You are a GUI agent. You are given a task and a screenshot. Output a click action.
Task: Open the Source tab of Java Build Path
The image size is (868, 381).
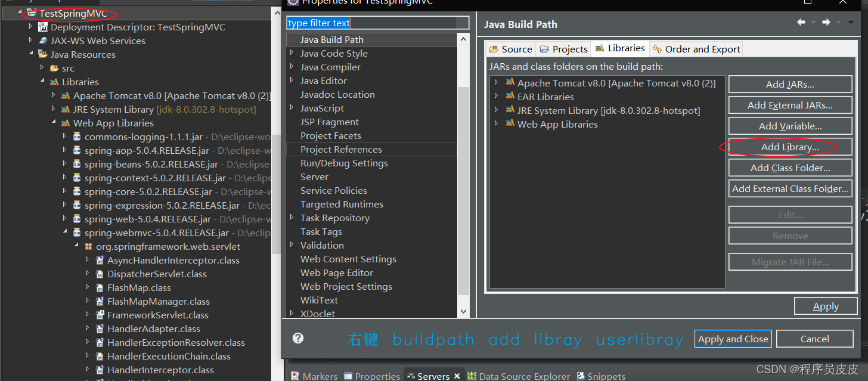(x=510, y=48)
